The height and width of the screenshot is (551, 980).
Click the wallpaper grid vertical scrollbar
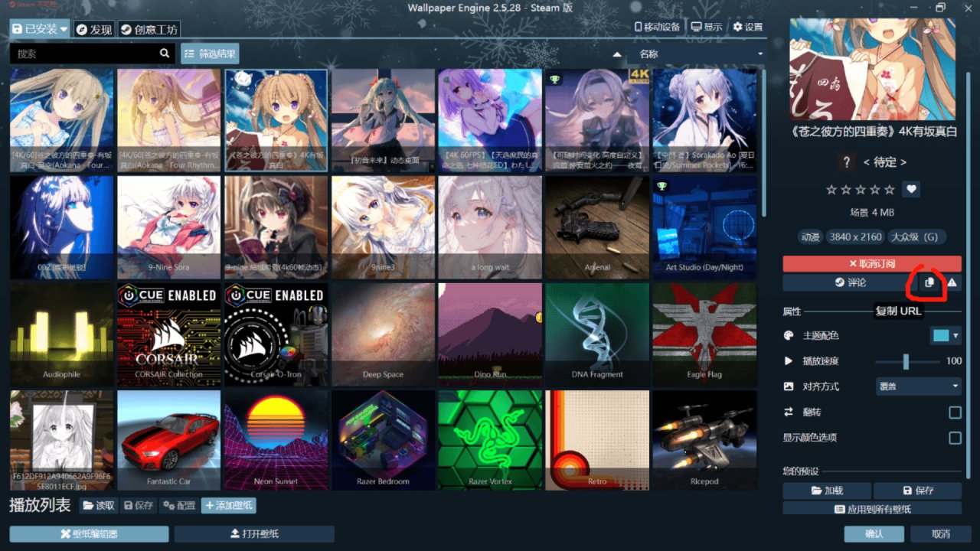tap(764, 143)
